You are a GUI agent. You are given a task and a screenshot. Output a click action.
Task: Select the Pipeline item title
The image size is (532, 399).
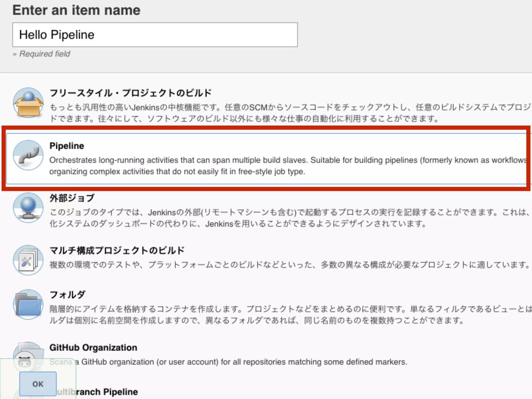pyautogui.click(x=67, y=146)
